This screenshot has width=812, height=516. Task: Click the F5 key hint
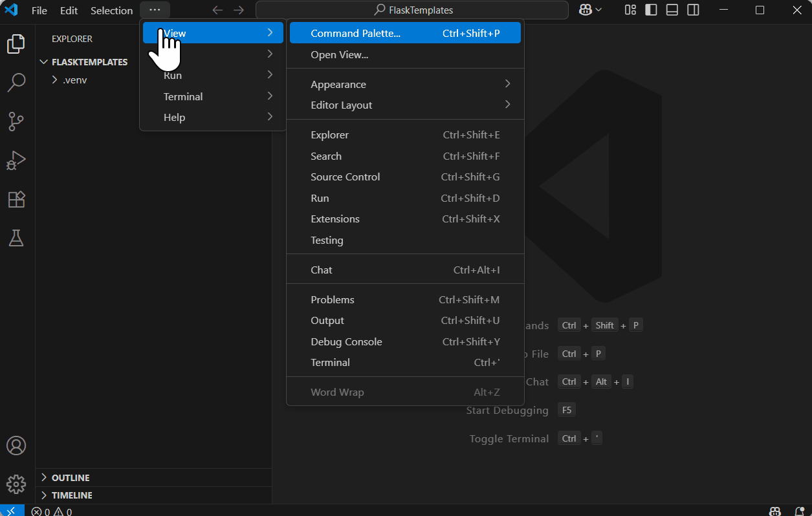567,410
